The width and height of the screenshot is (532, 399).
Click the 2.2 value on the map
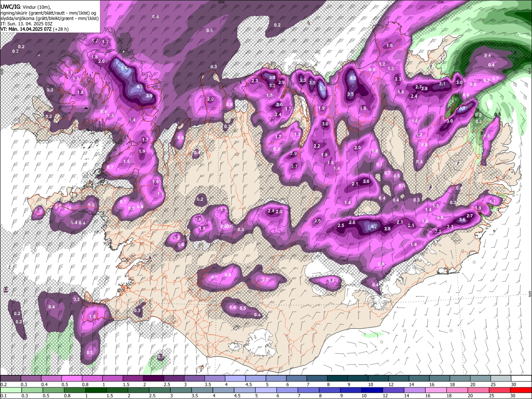coord(317,146)
